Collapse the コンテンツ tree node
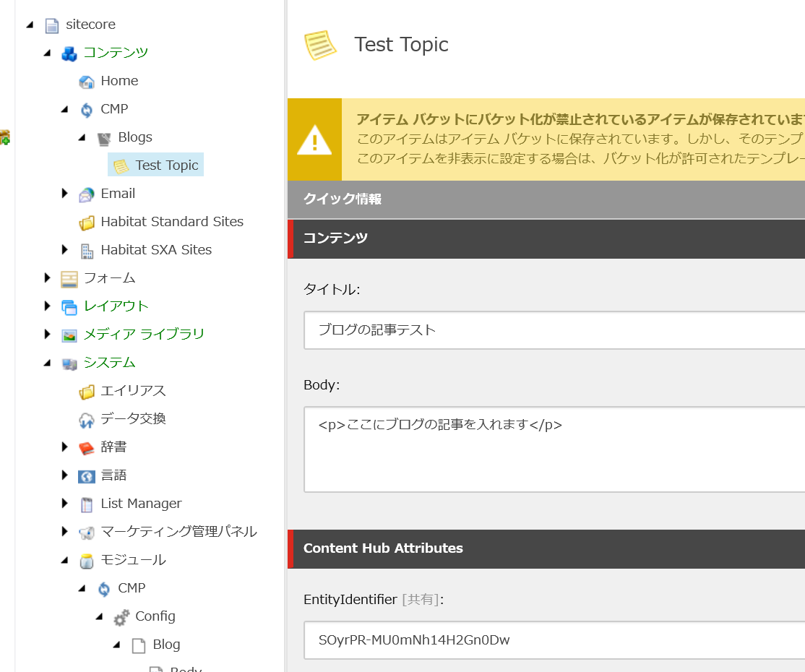 click(x=47, y=53)
